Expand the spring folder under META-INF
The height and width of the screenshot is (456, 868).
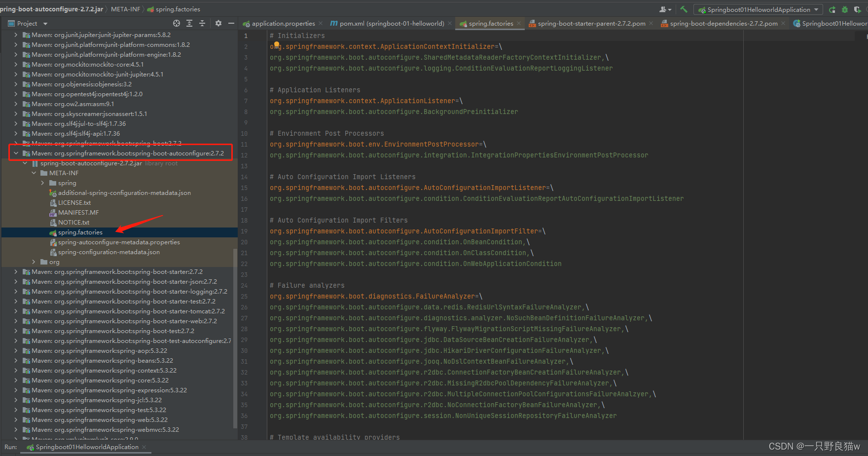42,183
